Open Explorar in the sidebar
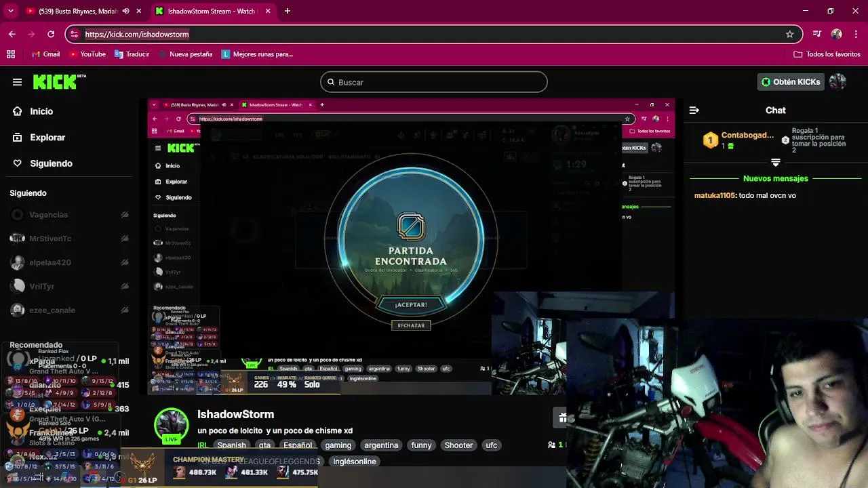868x488 pixels. pyautogui.click(x=47, y=137)
